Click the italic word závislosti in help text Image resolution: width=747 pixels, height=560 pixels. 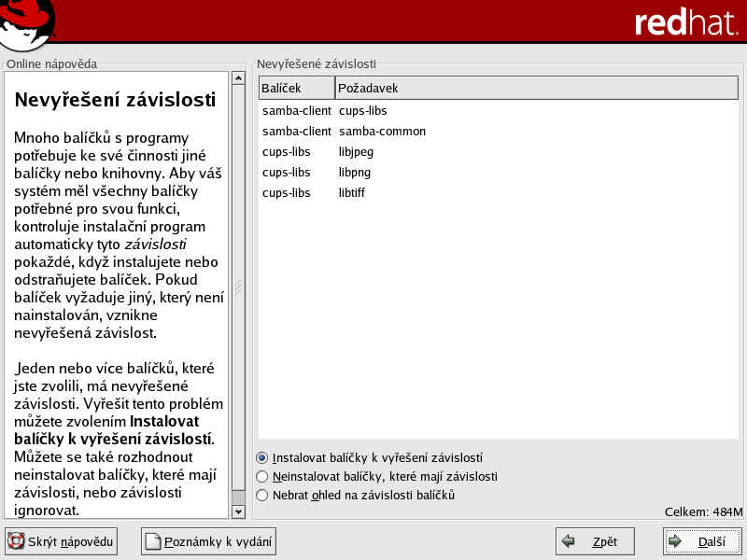click(x=155, y=245)
